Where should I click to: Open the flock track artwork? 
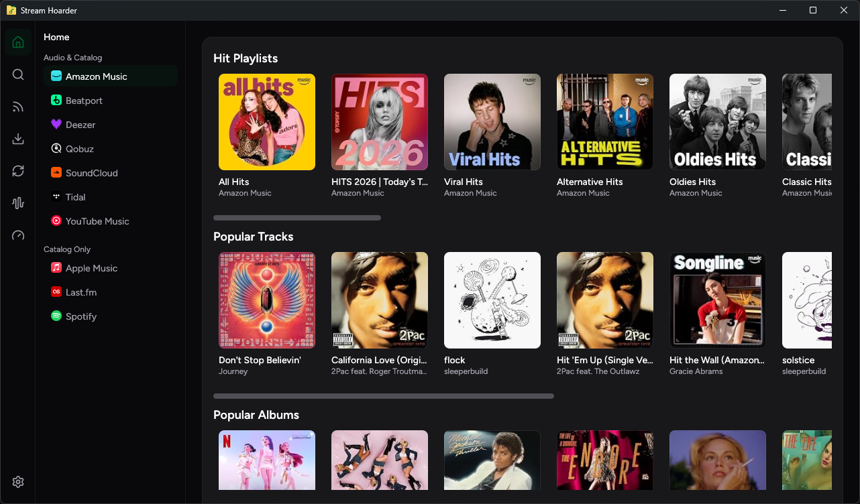coord(492,300)
